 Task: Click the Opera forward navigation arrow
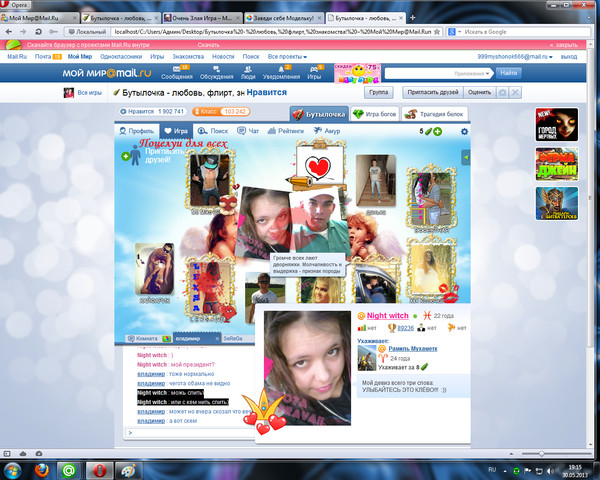(23, 32)
